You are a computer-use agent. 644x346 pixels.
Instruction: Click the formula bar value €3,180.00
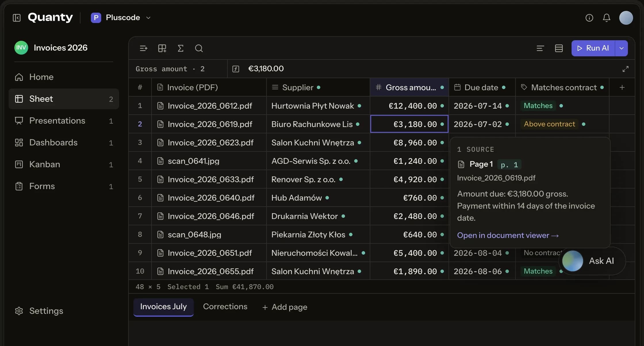coord(266,69)
